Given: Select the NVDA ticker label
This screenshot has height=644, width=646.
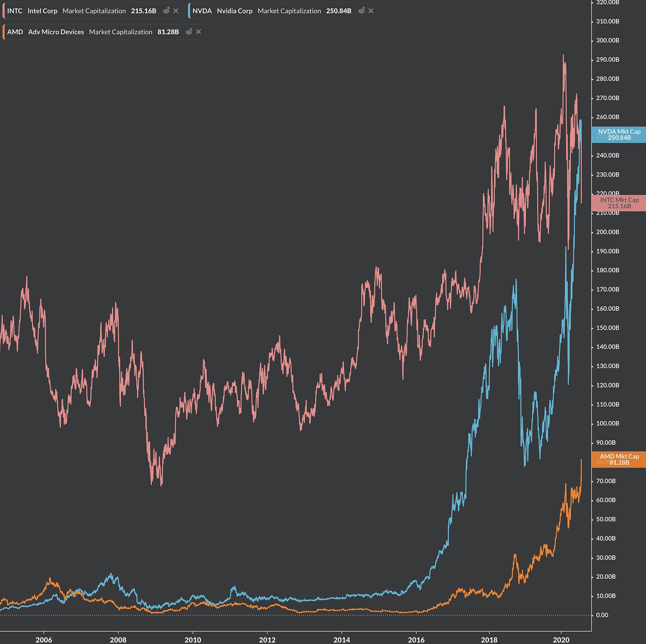Looking at the screenshot, I should (x=202, y=11).
